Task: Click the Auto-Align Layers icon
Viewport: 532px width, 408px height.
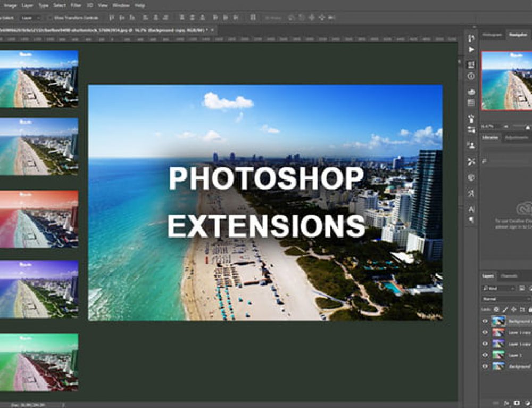Action: [x=253, y=18]
